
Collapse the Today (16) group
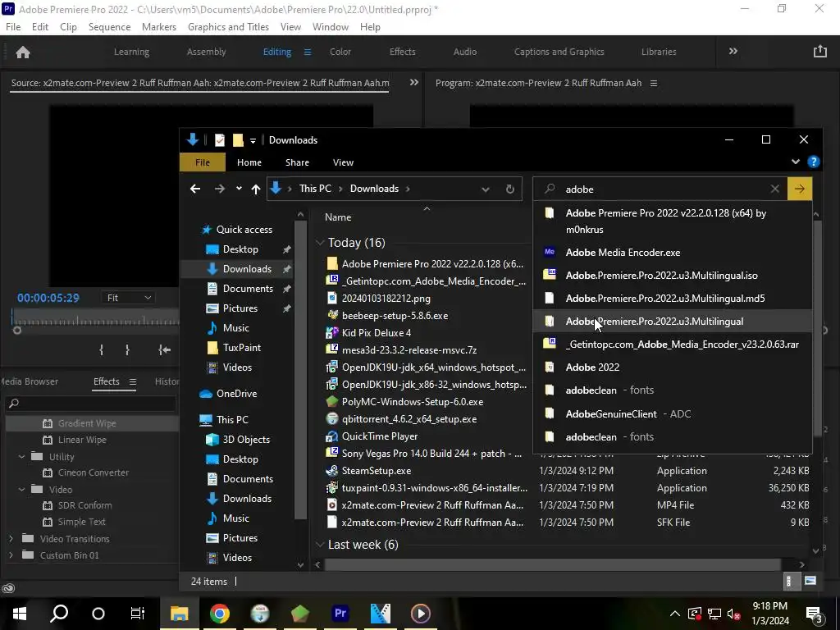pos(320,243)
